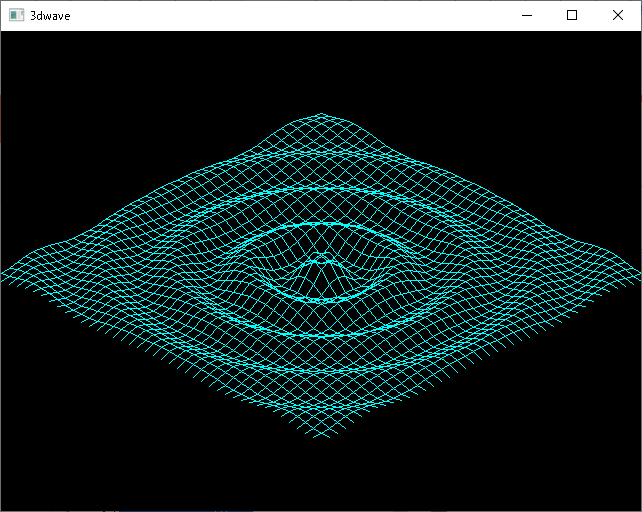The image size is (642, 512).
Task: Click the 3dwave application icon in title bar
Action: [x=16, y=16]
